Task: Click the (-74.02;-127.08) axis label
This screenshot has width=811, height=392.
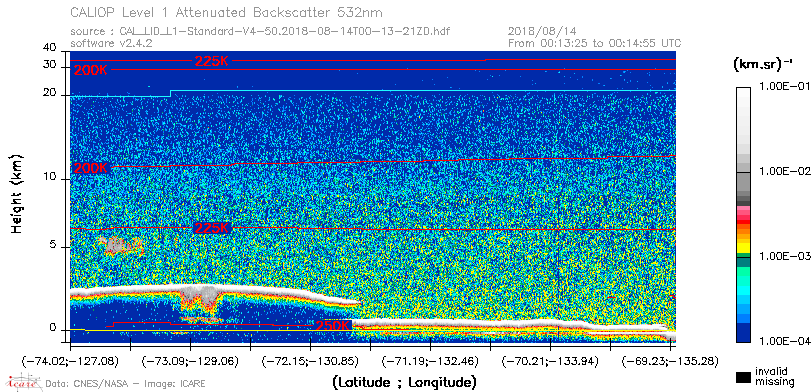Action: coord(70,361)
